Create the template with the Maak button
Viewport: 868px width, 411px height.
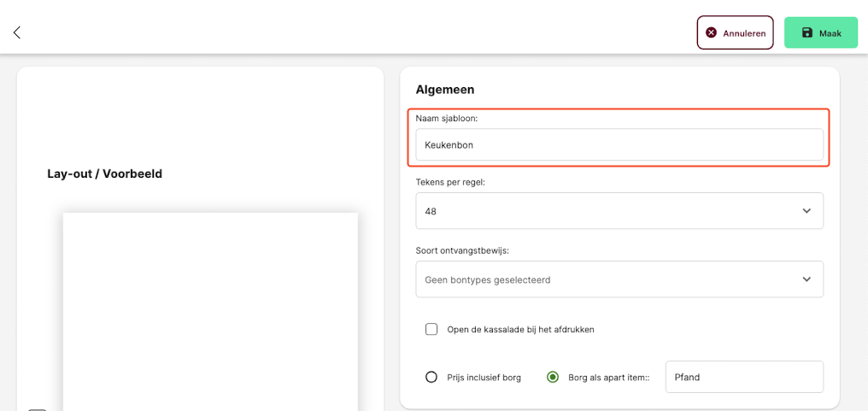pos(820,32)
